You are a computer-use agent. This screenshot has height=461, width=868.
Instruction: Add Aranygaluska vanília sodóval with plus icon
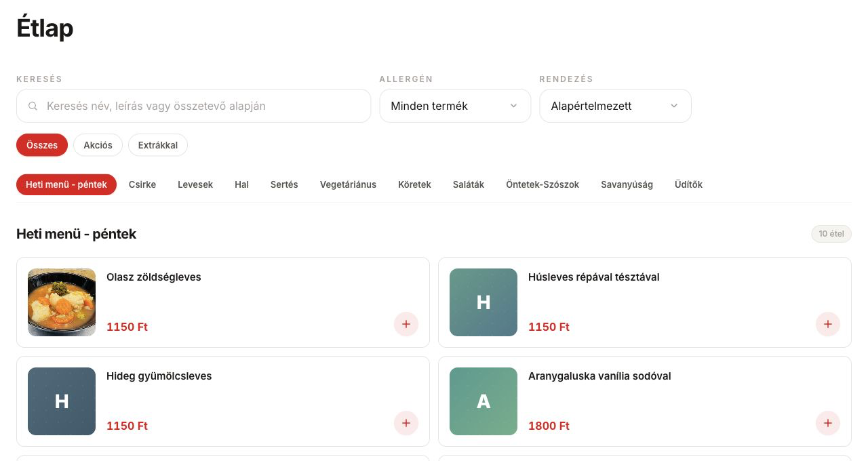tap(828, 423)
